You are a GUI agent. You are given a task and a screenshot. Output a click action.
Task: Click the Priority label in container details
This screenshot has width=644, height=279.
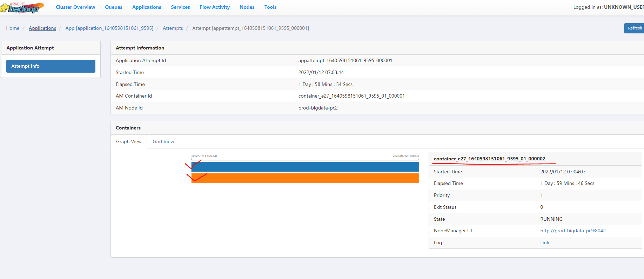point(442,195)
